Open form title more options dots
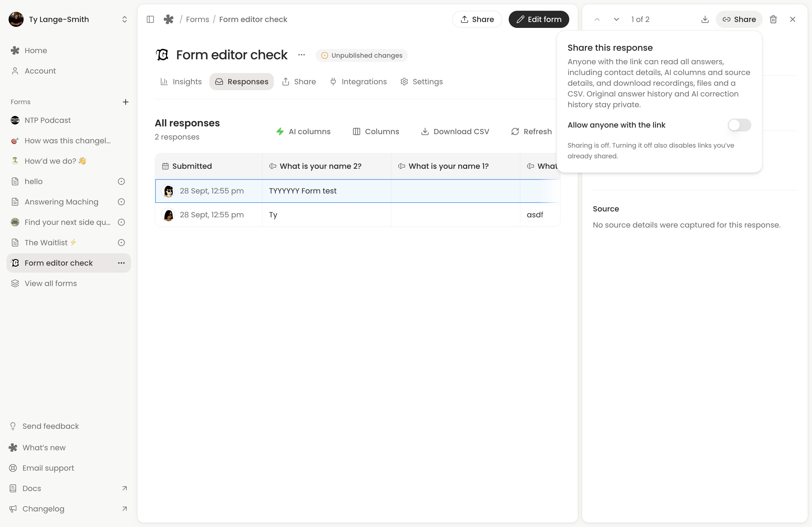The image size is (812, 527). tap(301, 55)
